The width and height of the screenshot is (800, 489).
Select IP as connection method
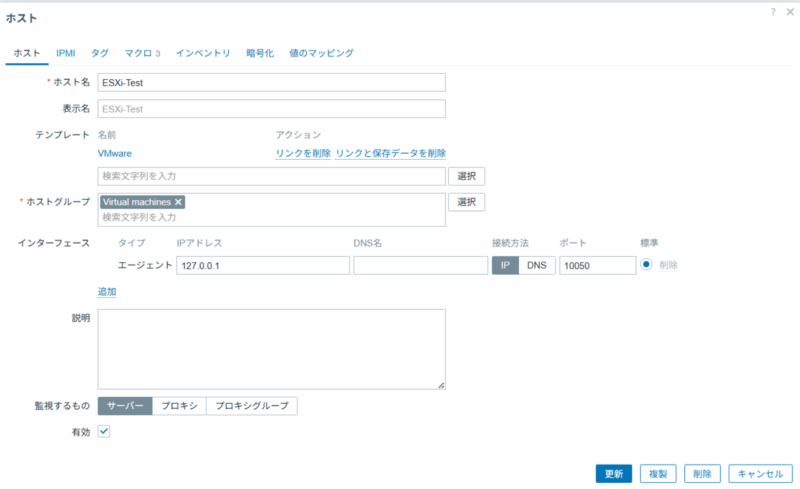tap(504, 265)
